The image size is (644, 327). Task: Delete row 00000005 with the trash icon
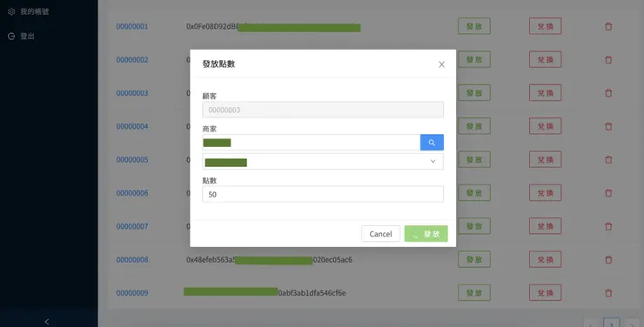(x=608, y=160)
